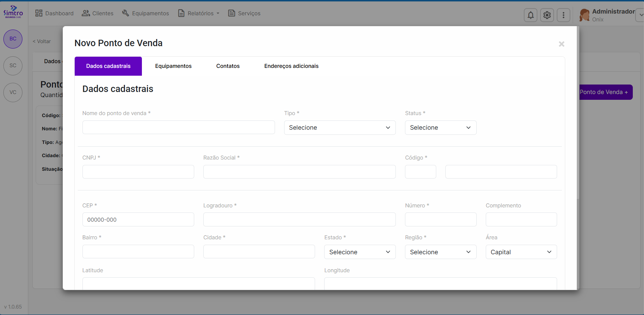The height and width of the screenshot is (315, 644).
Task: Select the VC circle in sidebar
Action: 13,92
